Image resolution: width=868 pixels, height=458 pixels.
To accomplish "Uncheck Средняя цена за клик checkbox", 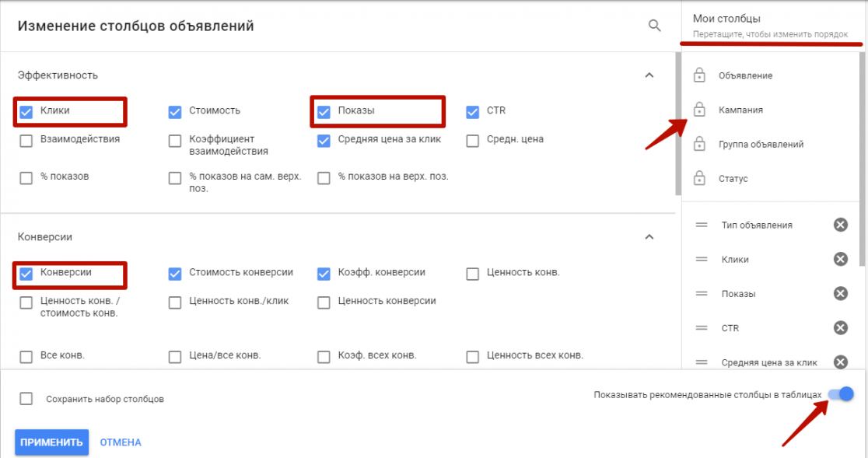I will point(324,141).
